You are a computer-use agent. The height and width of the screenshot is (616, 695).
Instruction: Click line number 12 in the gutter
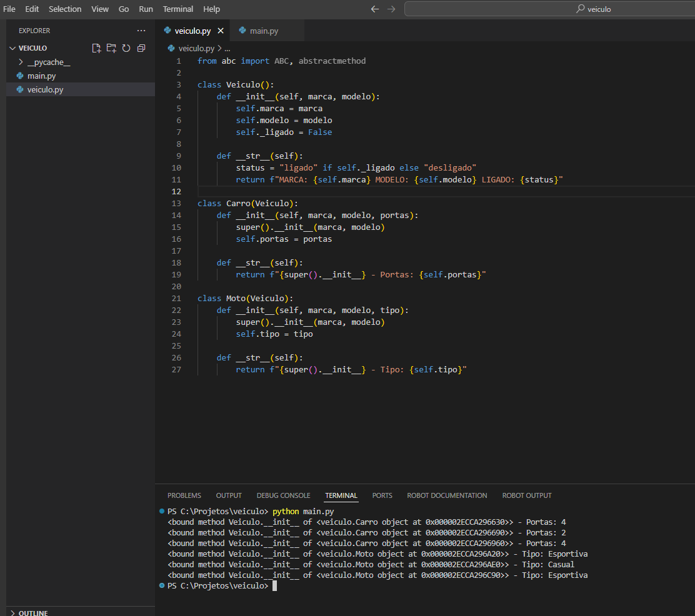pyautogui.click(x=176, y=191)
